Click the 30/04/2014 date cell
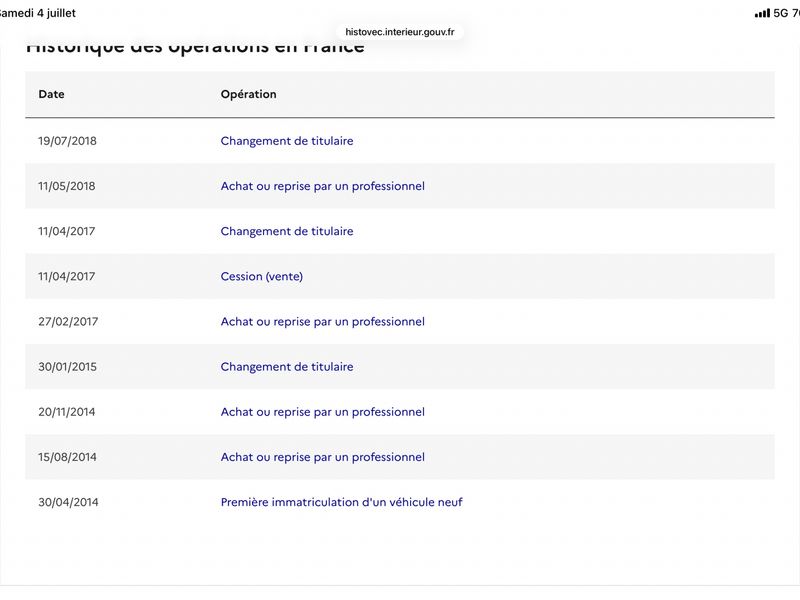 [68, 502]
